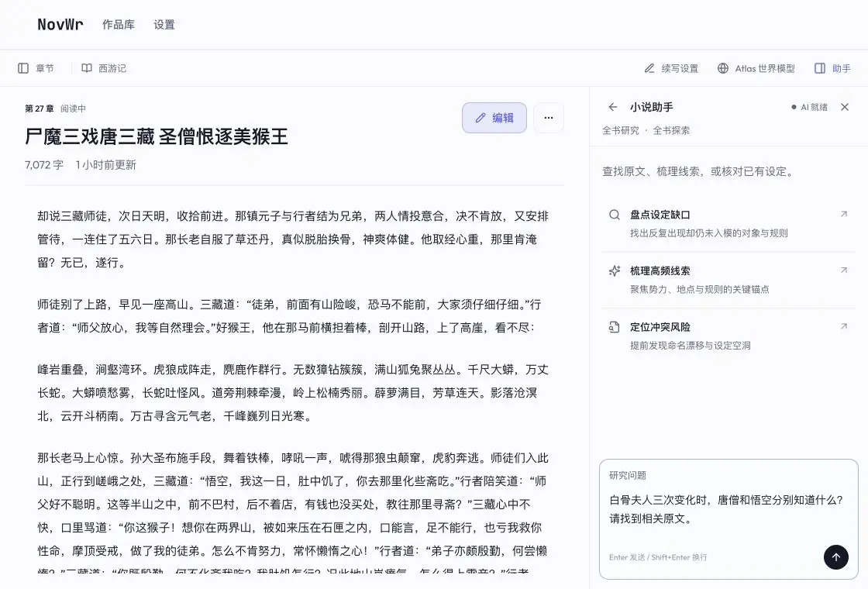Click the chapter title 尸魔三戏唐三藏
Viewport: 868px width, 589px height.
(x=90, y=136)
